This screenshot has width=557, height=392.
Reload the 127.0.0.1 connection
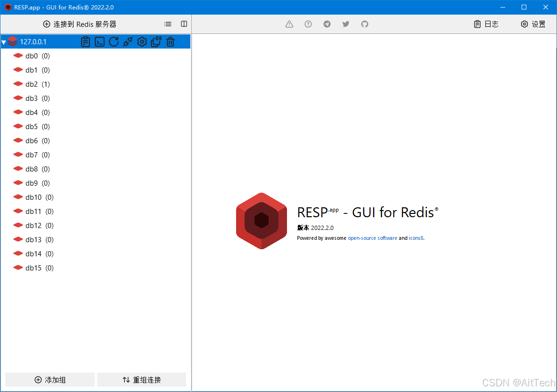114,42
